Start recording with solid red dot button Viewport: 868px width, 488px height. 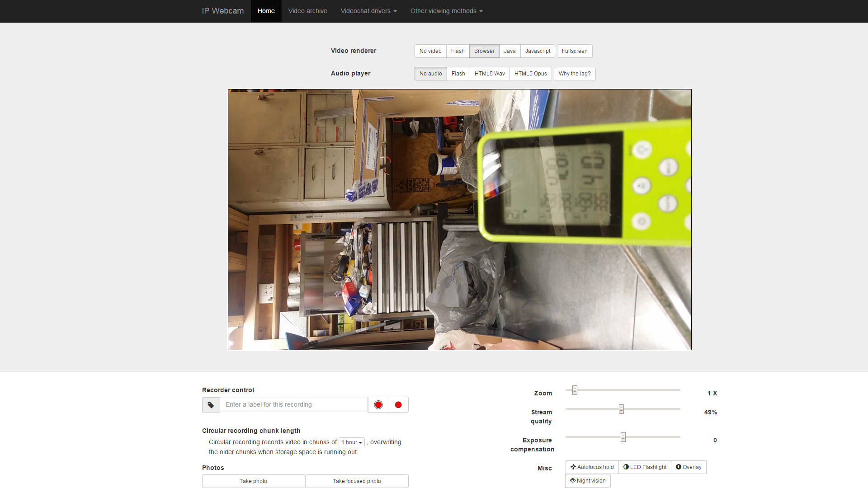point(398,405)
